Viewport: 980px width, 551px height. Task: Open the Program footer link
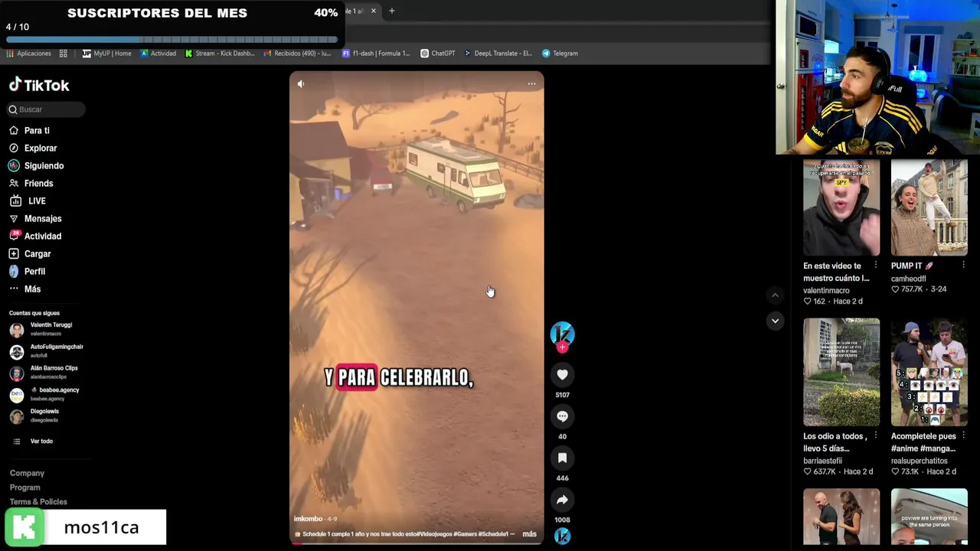24,487
